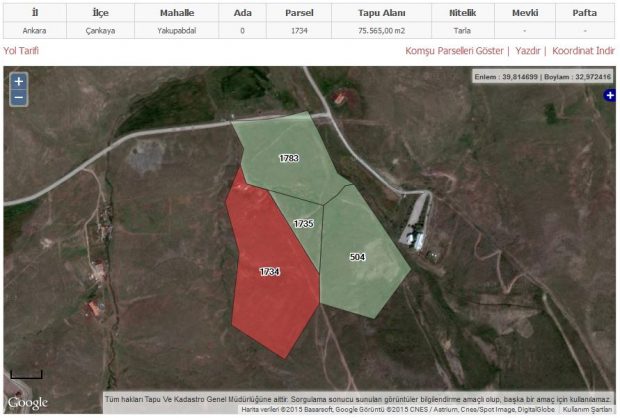The height and width of the screenshot is (418, 620).
Task: Click the Tapu Alanı column header
Action: coord(381,13)
